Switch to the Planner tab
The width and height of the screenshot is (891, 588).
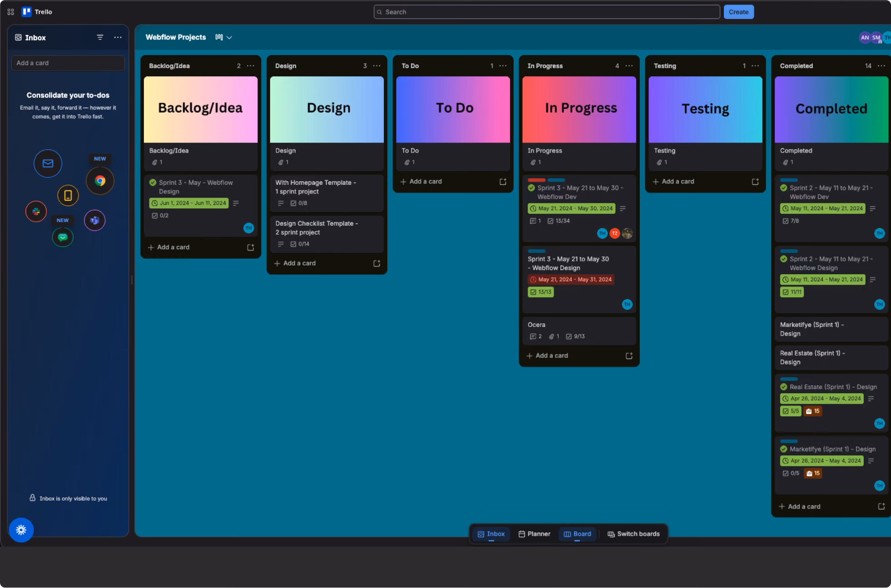tap(534, 534)
